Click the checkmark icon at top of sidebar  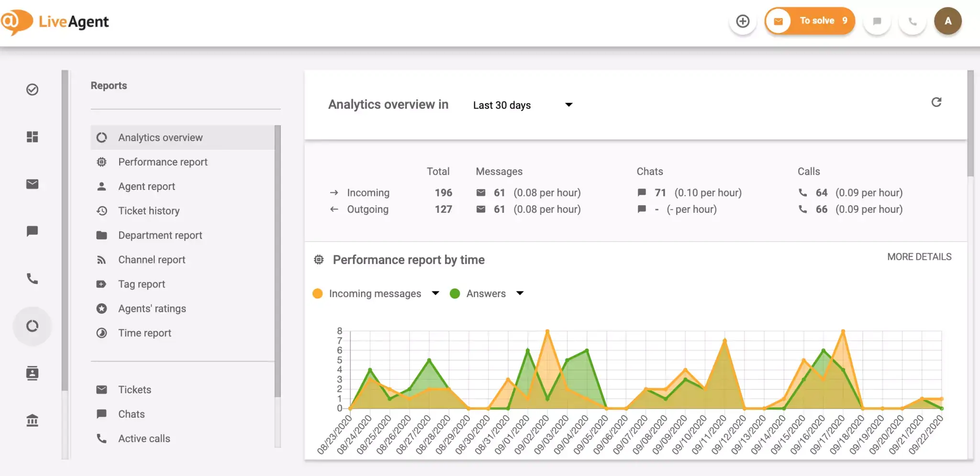32,89
